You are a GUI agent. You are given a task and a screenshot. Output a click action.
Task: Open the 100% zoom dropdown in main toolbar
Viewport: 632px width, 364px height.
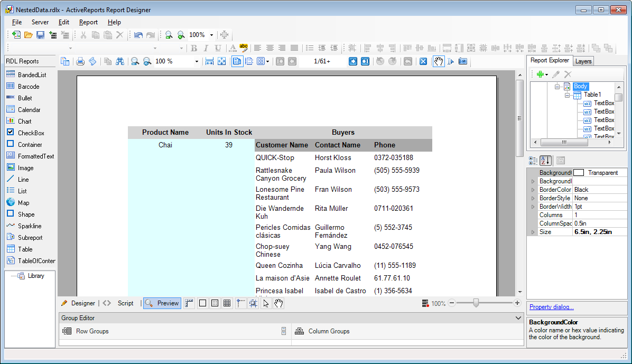tap(211, 35)
